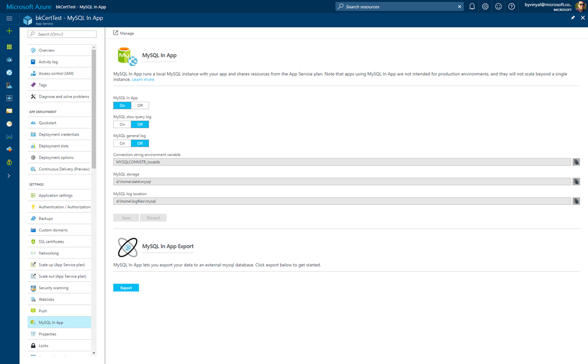Turn MySQL slow query log On
This screenshot has width=588, height=364.
(122, 125)
